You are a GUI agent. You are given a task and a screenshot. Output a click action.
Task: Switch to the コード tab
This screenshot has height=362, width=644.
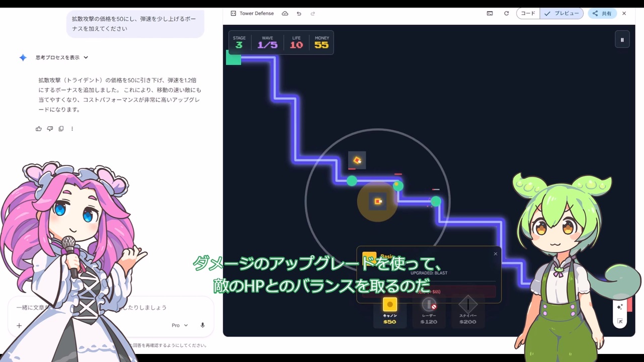coord(528,14)
